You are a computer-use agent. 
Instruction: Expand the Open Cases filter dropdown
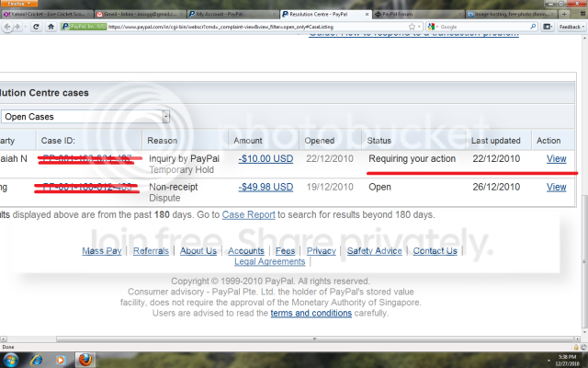[x=165, y=117]
